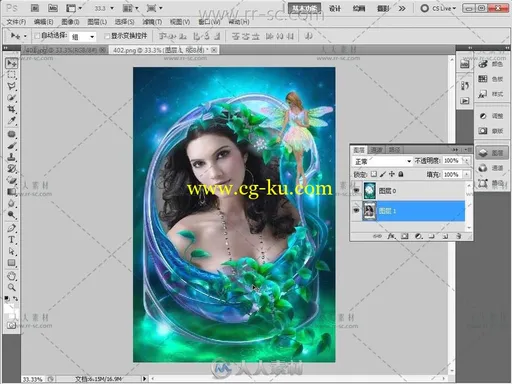Open the auto-select 组 dropdown

(83, 36)
